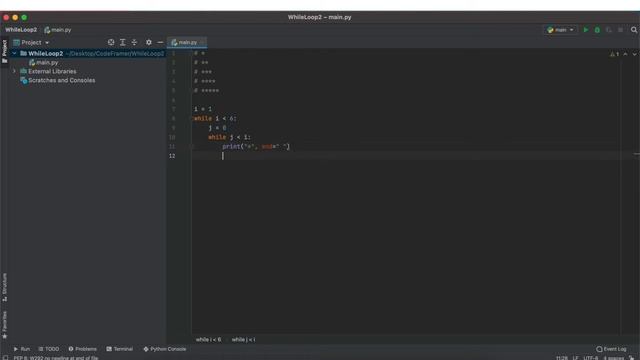Click the UTF-8 encoding in status bar
Viewport: 640px width, 360px height.
tap(591, 358)
